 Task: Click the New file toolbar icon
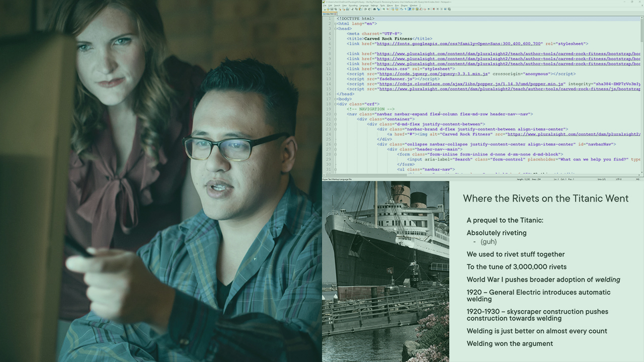tap(325, 9)
